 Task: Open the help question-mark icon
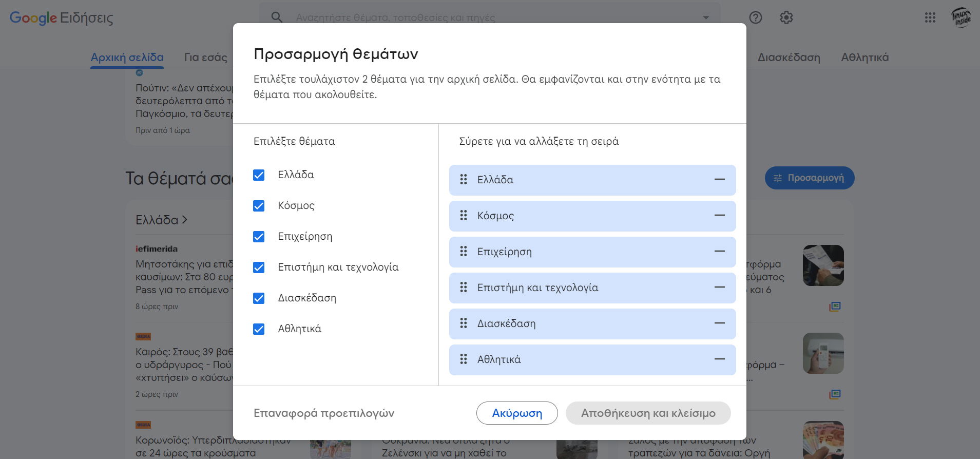click(x=756, y=17)
